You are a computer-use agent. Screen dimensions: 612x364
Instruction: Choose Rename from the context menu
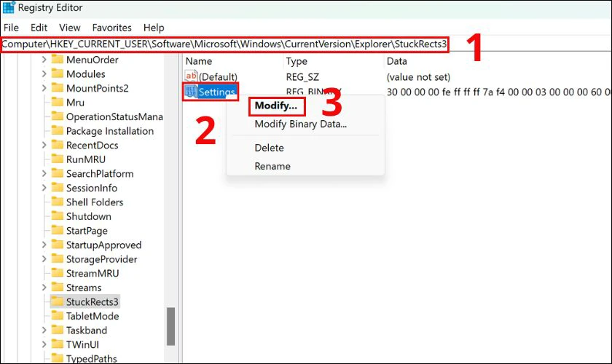[x=272, y=166]
